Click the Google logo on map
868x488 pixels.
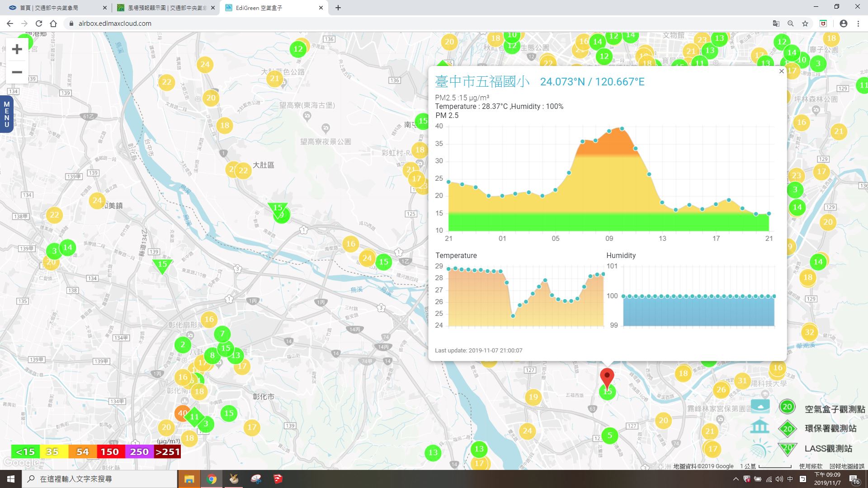pos(20,463)
